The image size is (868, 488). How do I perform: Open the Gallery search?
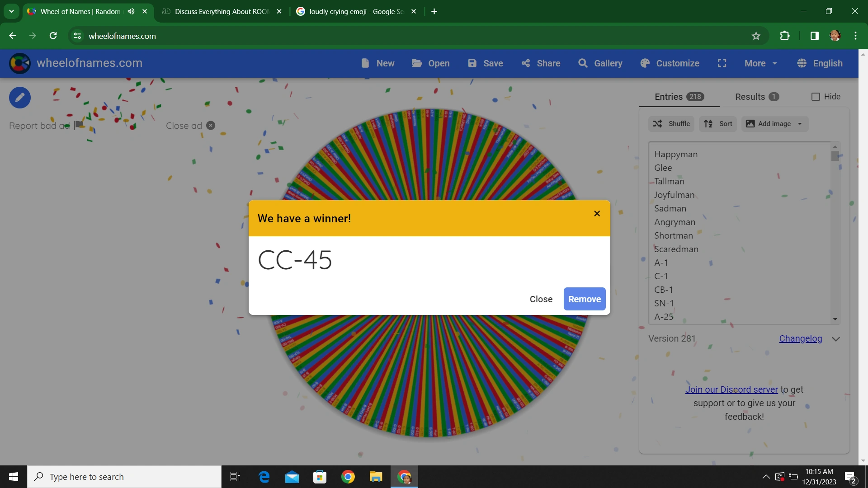(600, 63)
